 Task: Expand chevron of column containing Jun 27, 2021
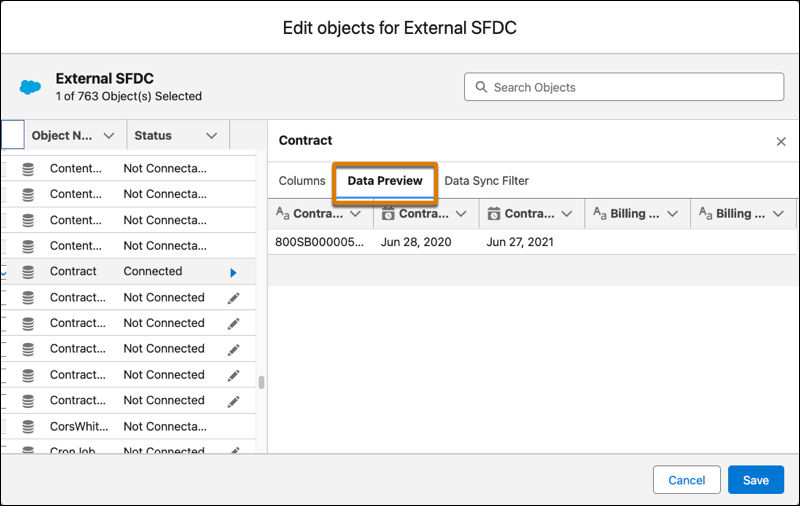567,214
